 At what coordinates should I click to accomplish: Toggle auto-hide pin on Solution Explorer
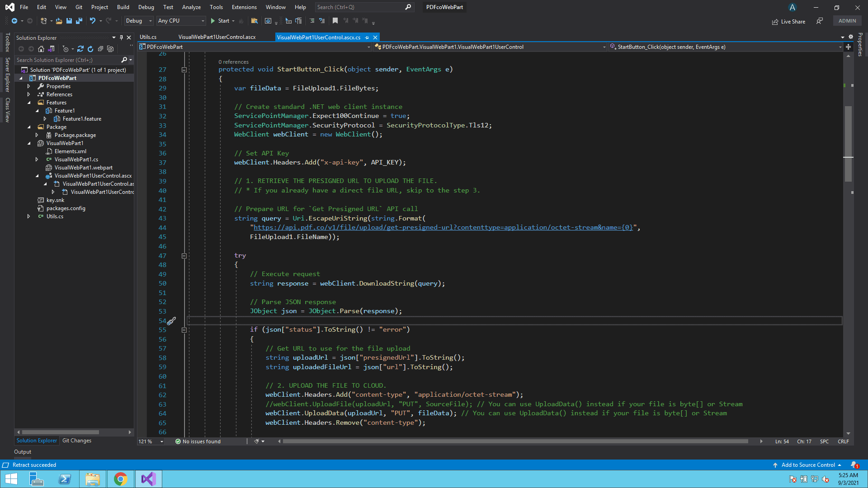click(121, 38)
